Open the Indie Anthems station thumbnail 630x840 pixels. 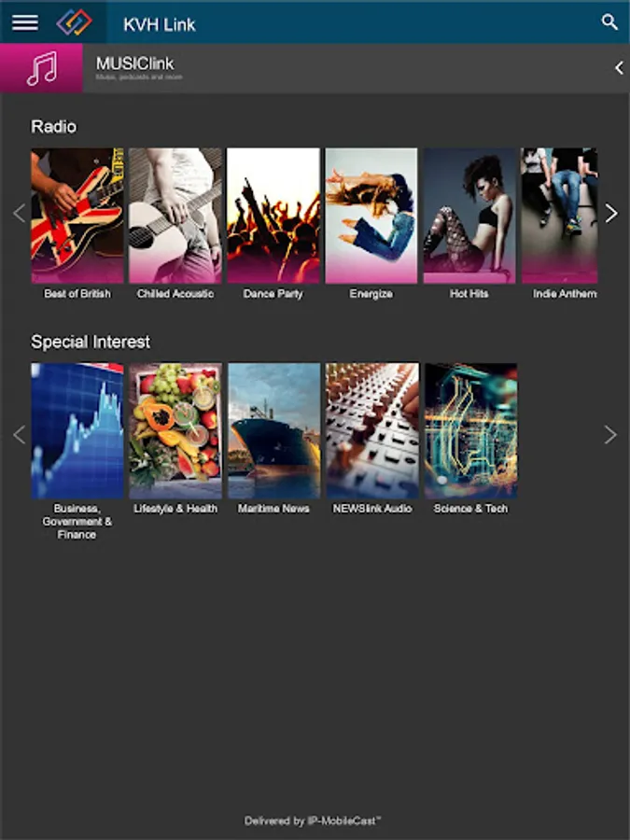pos(559,216)
